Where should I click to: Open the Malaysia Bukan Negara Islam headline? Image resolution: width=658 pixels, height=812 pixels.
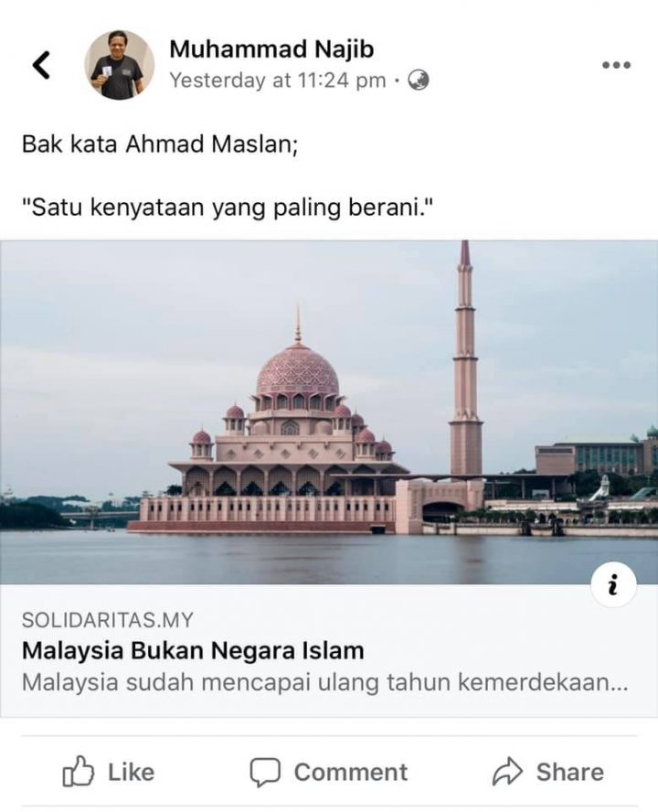[x=193, y=650]
